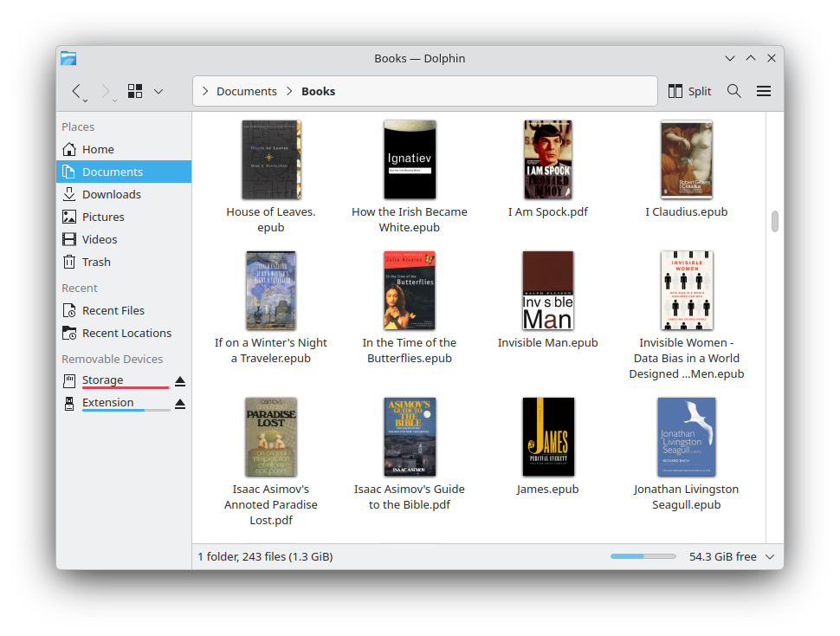Go forward with the forward arrow

pyautogui.click(x=106, y=92)
